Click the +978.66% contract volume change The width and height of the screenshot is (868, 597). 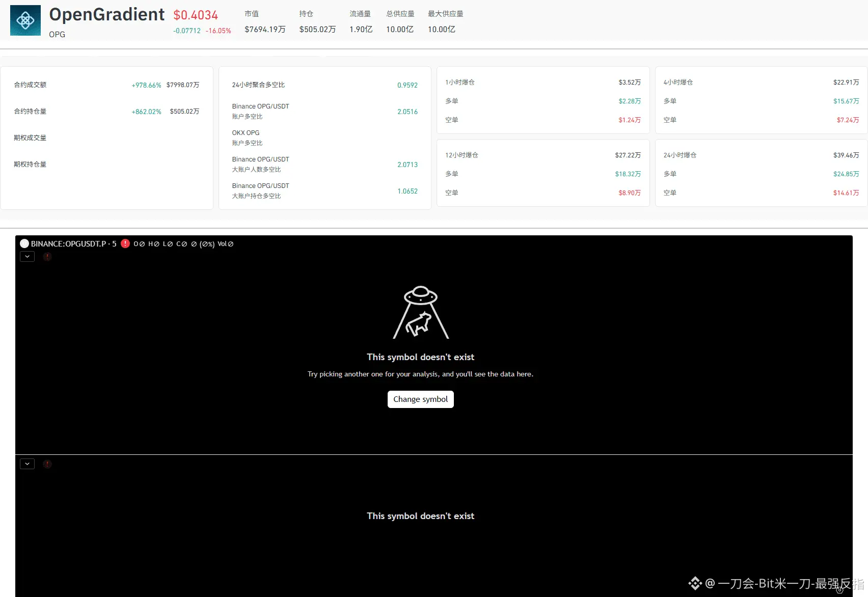pyautogui.click(x=147, y=85)
